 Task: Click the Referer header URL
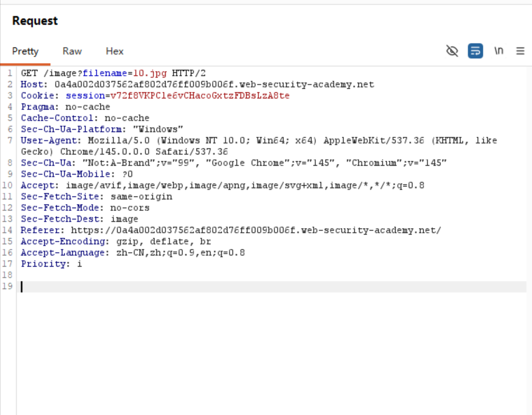256,230
